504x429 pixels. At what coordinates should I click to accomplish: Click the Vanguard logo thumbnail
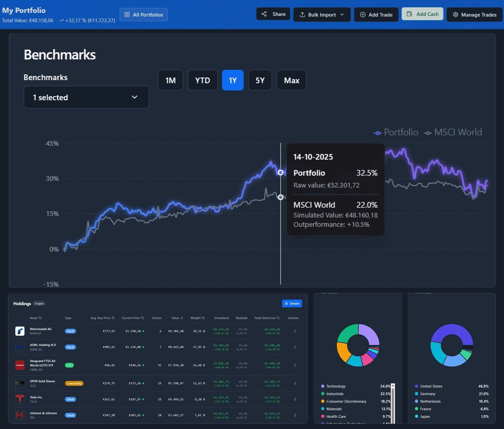click(20, 365)
